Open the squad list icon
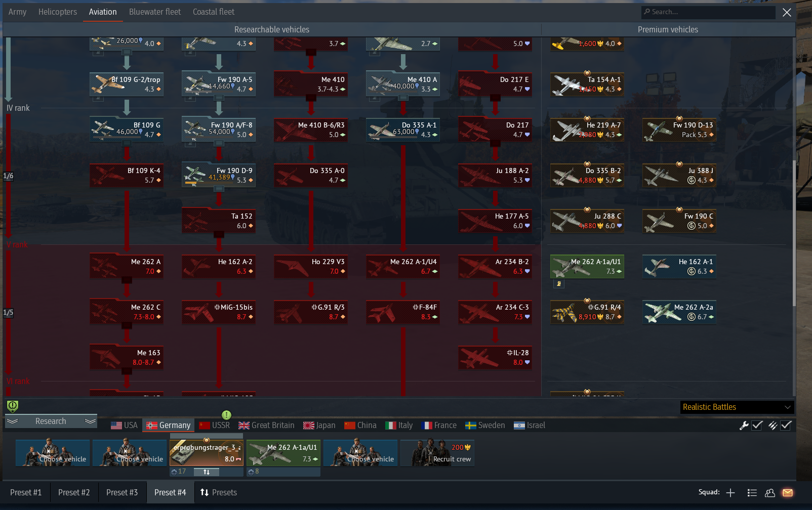This screenshot has height=510, width=812. coord(752,493)
